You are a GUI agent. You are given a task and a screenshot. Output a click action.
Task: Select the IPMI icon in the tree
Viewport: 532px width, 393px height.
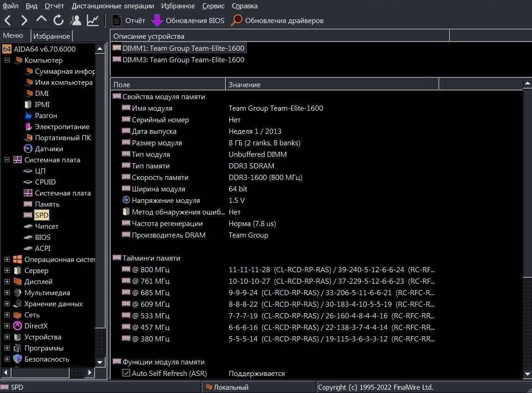[x=28, y=105]
